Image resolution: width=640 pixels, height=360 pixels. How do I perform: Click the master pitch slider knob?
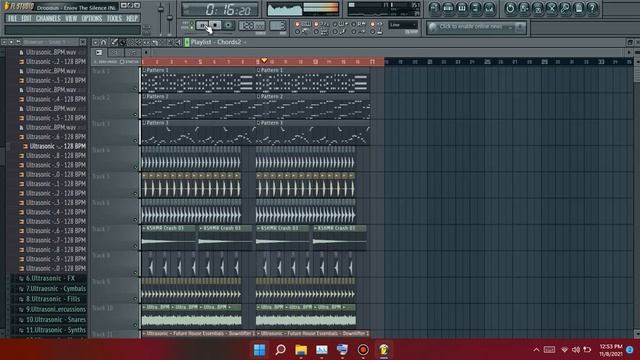[170, 17]
